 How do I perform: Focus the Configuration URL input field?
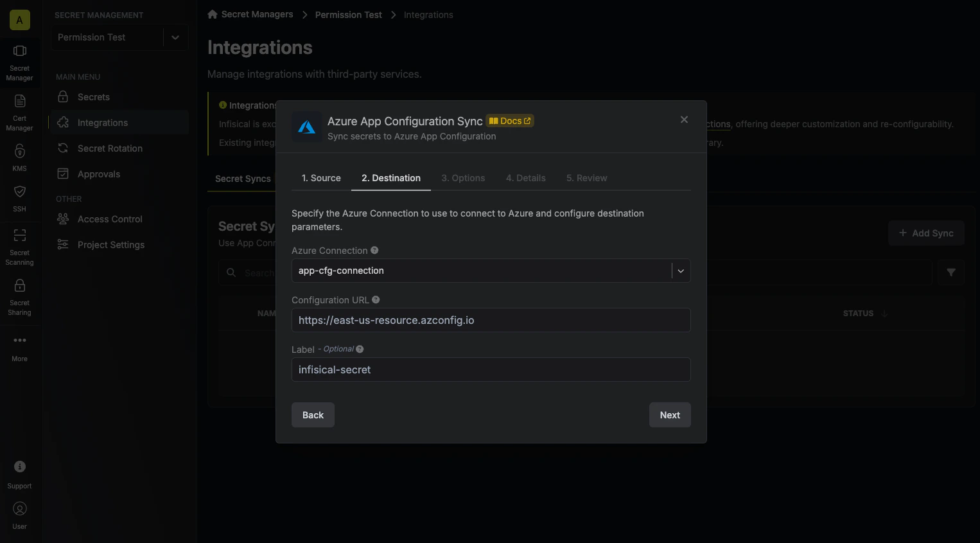click(491, 320)
